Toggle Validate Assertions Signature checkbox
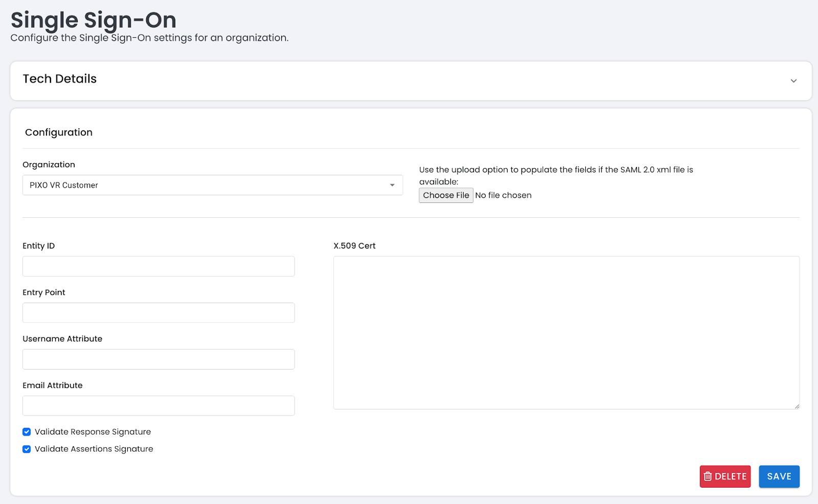This screenshot has width=818, height=504. point(27,449)
